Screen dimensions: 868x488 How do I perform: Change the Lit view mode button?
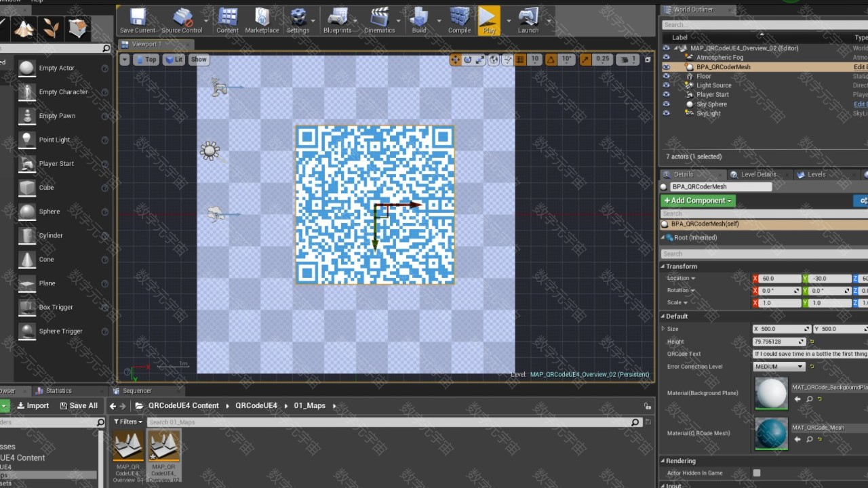(x=174, y=60)
